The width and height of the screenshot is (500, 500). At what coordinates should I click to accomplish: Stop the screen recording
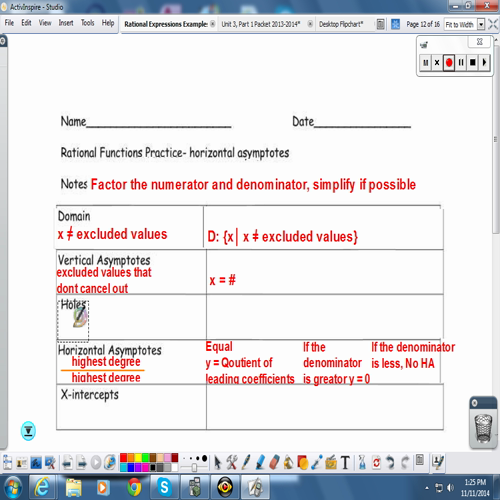coord(473,62)
